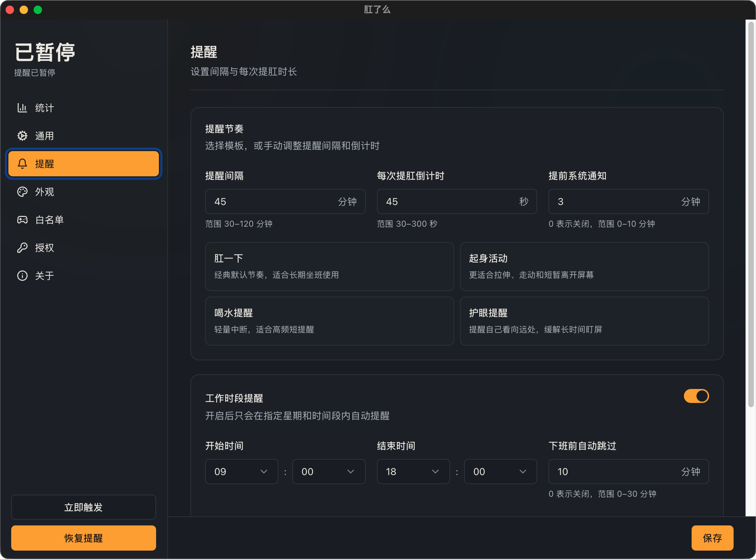The image size is (756, 559).
Task: Open the 开始时间 minute dropdown
Action: pyautogui.click(x=329, y=472)
